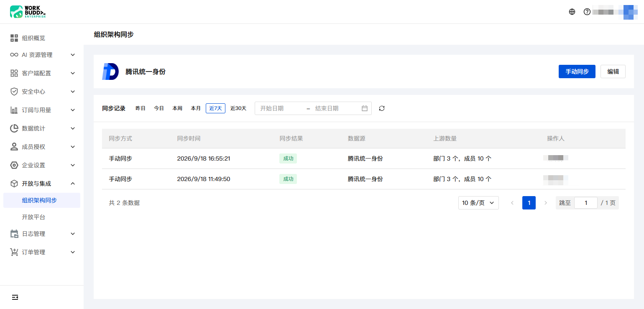Click the 同步时间 column header
644x309 pixels.
pos(189,138)
